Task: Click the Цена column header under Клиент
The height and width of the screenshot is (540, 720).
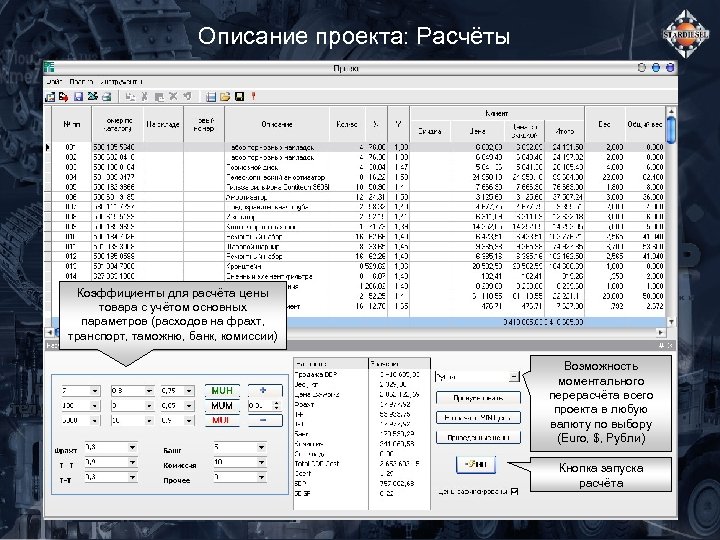Action: click(477, 131)
